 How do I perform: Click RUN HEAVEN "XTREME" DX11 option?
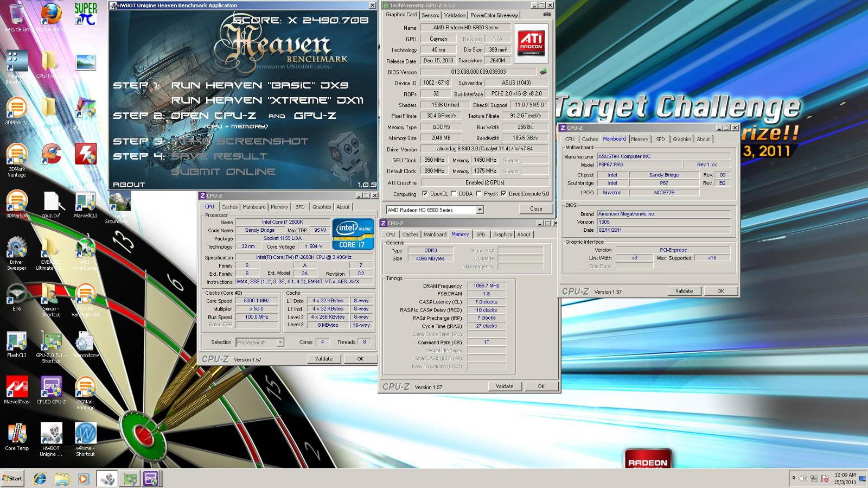(x=267, y=100)
